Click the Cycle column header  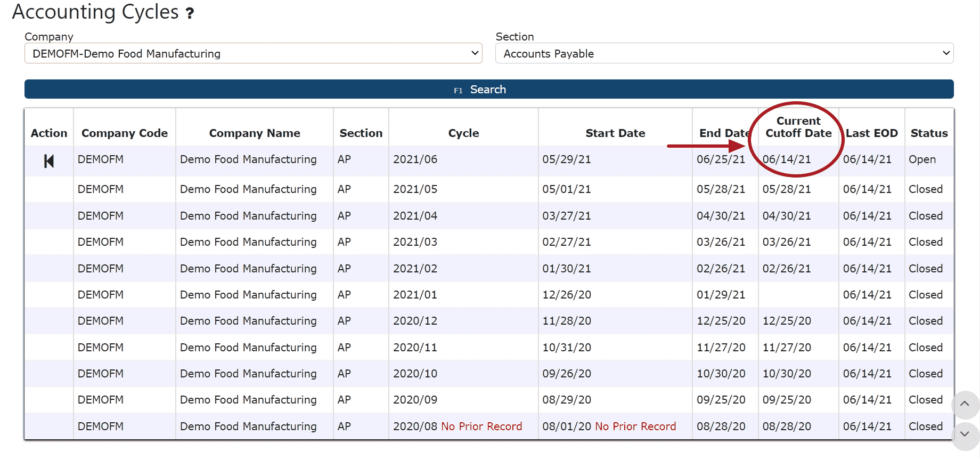tap(463, 133)
